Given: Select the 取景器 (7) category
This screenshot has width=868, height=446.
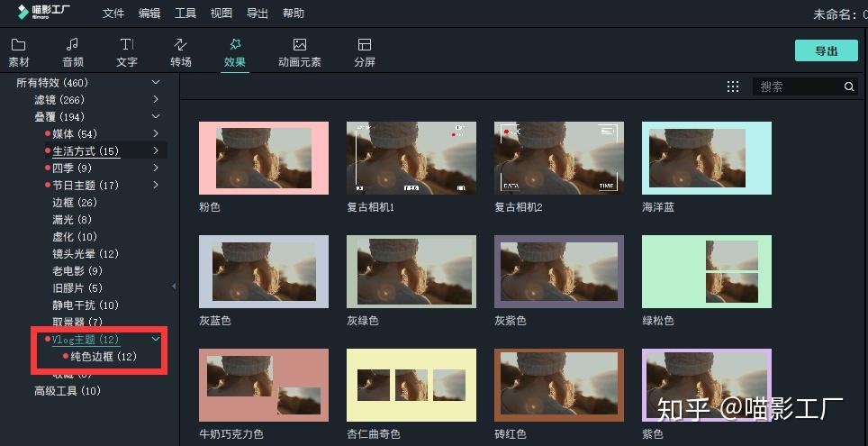Looking at the screenshot, I should (77, 322).
